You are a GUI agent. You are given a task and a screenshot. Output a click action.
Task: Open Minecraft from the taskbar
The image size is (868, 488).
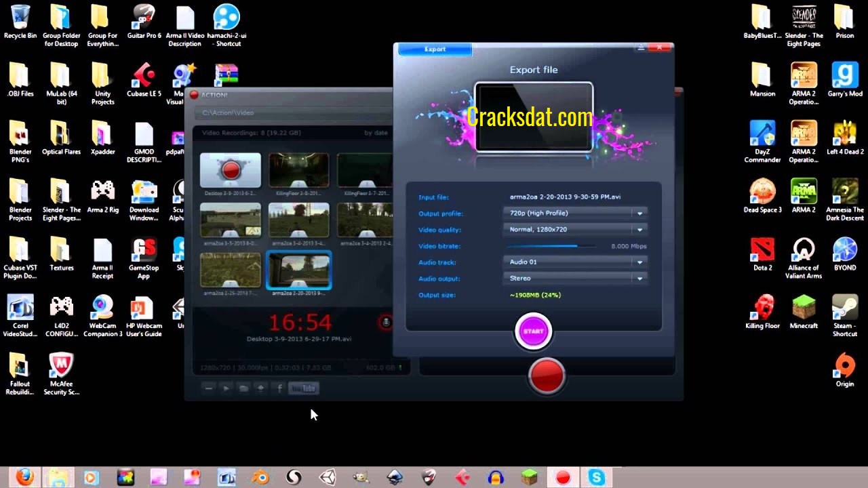(x=530, y=477)
